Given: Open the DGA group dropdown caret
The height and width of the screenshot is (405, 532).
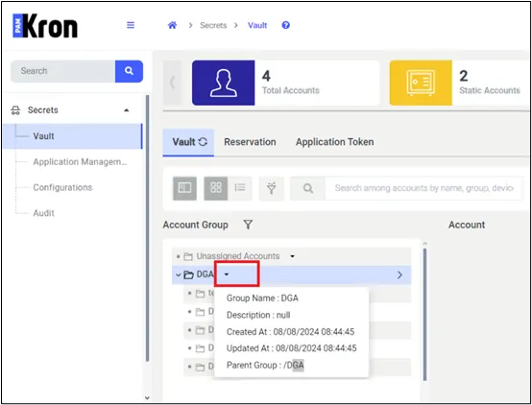Looking at the screenshot, I should click(227, 274).
